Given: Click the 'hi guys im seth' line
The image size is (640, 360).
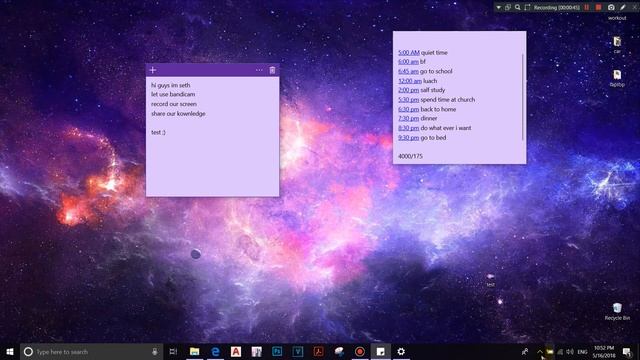Looking at the screenshot, I should (171, 85).
